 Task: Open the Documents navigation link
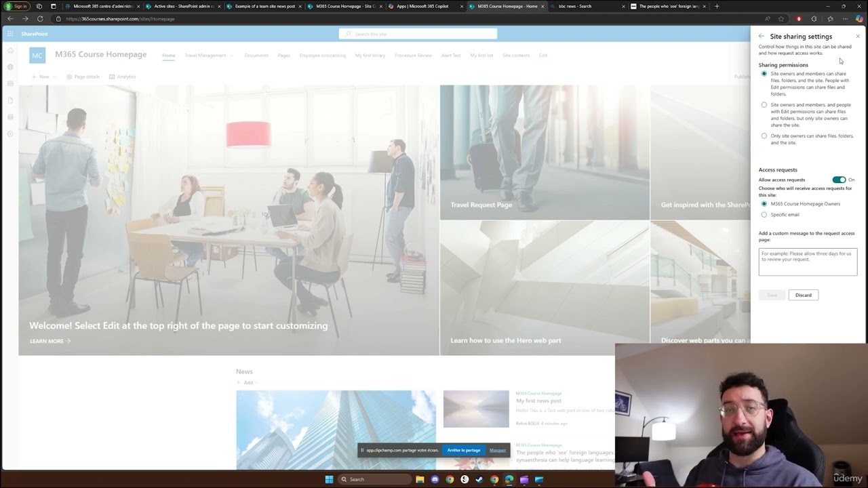[x=256, y=56]
